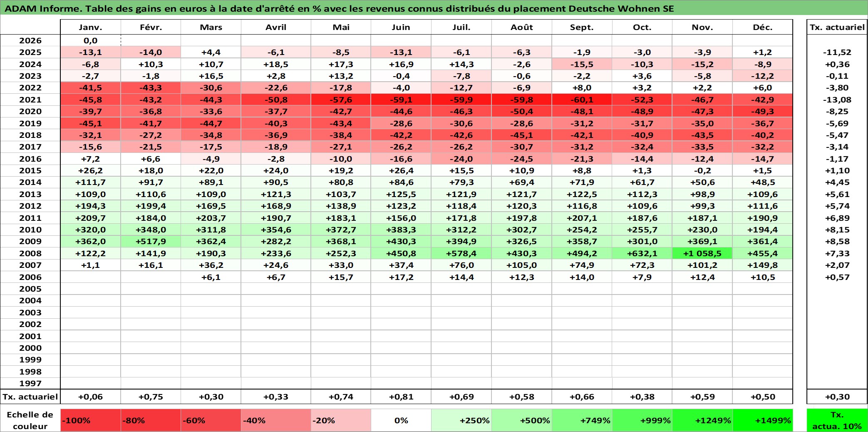
Task: Click the +149,8 cell for Déc. 2007
Action: point(763,265)
